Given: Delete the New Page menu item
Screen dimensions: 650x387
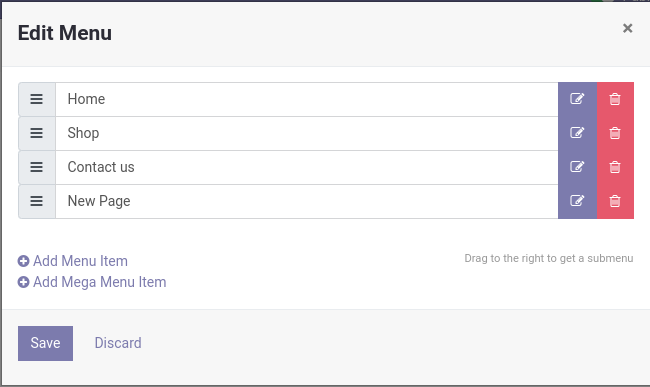Looking at the screenshot, I should [615, 201].
